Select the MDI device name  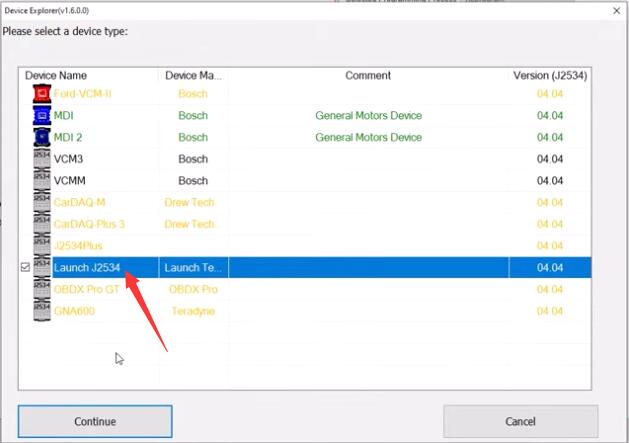pos(63,116)
